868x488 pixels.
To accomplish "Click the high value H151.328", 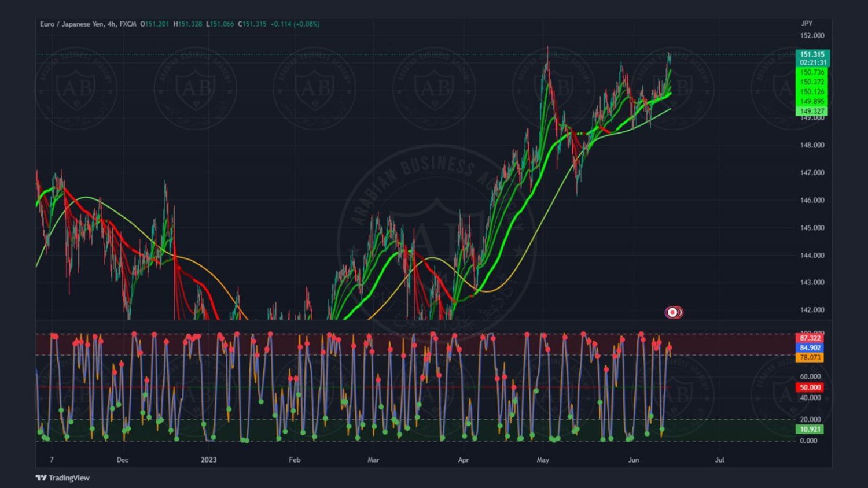I will tap(187, 24).
